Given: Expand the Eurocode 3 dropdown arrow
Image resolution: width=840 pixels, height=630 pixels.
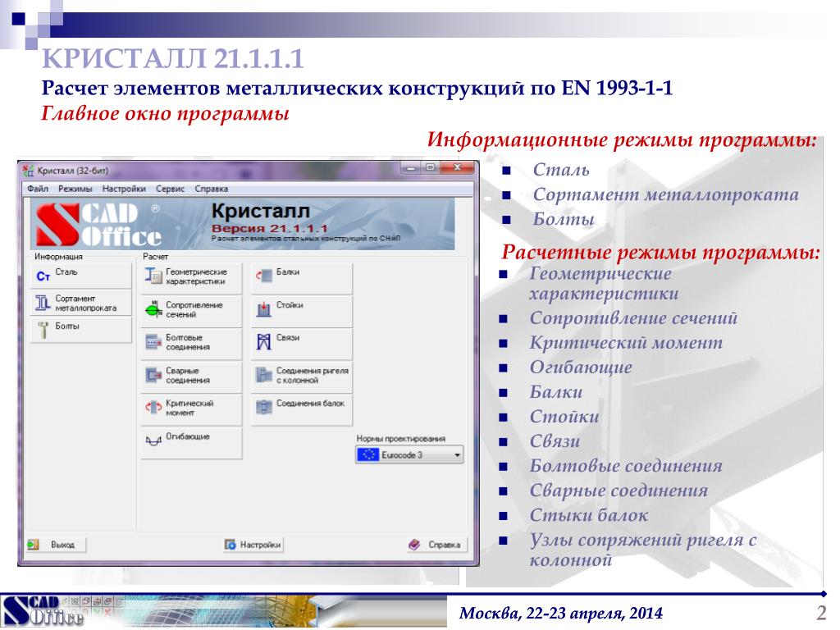Looking at the screenshot, I should 457,455.
